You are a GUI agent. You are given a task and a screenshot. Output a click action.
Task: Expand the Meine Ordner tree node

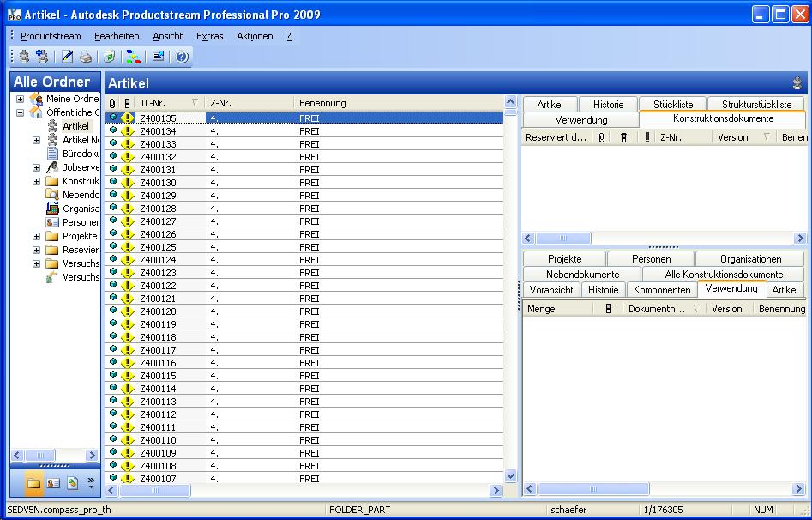pos(20,99)
